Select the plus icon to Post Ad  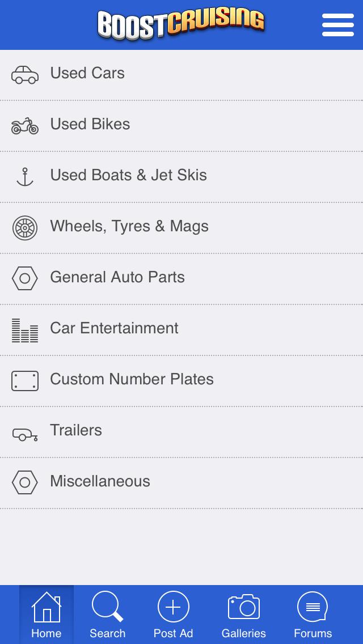(x=173, y=608)
